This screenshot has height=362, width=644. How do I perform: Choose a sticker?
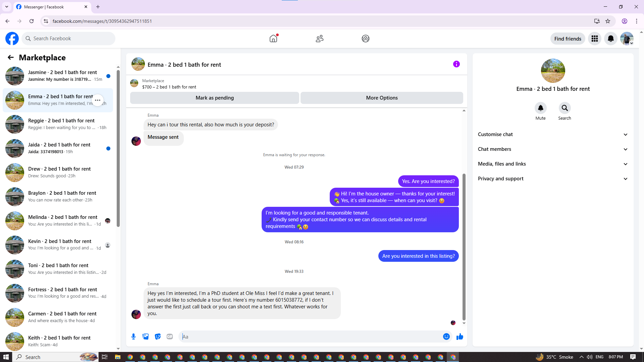[x=158, y=337]
